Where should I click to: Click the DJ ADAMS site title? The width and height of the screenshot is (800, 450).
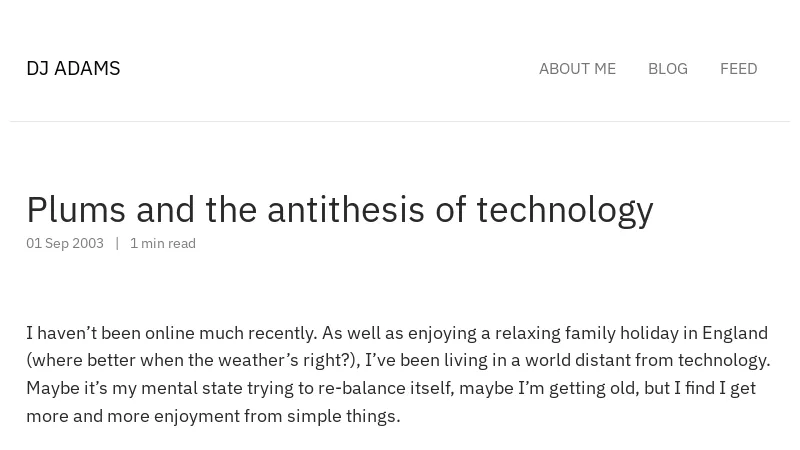point(73,68)
